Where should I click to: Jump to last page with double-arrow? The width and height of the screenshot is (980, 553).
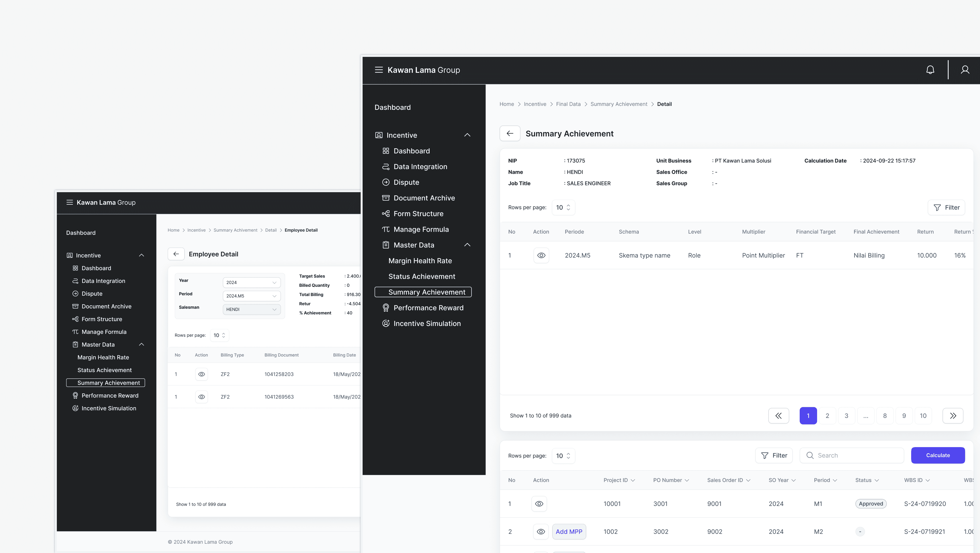coord(953,415)
